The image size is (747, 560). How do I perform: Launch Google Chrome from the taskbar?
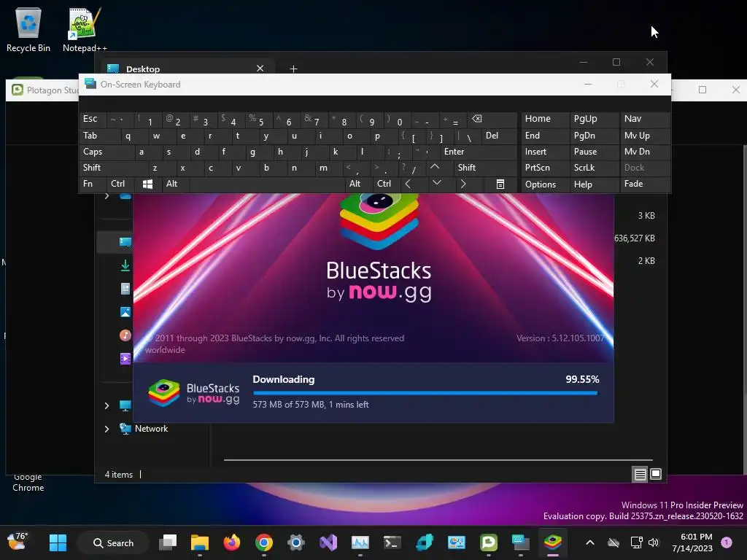coord(264,542)
